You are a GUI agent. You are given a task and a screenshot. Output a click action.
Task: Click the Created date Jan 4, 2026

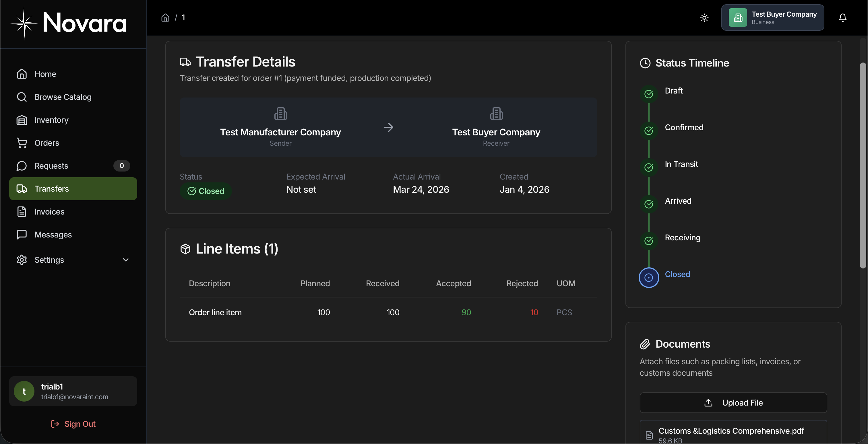pyautogui.click(x=524, y=190)
